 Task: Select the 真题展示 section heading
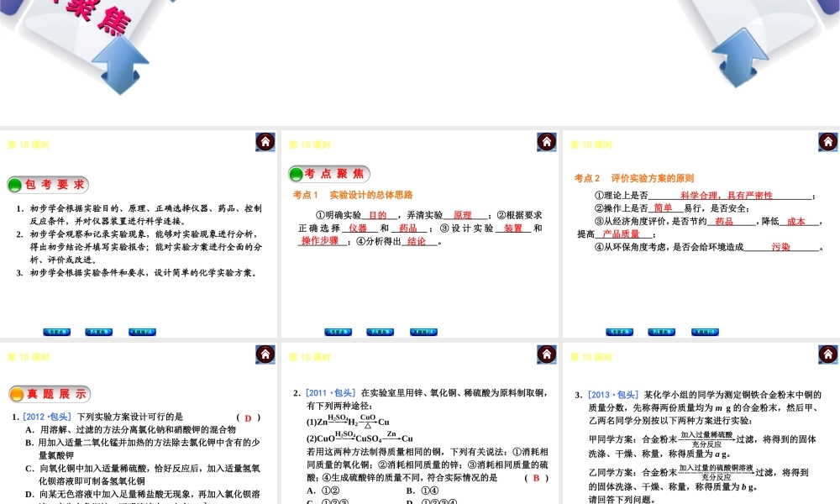point(50,394)
